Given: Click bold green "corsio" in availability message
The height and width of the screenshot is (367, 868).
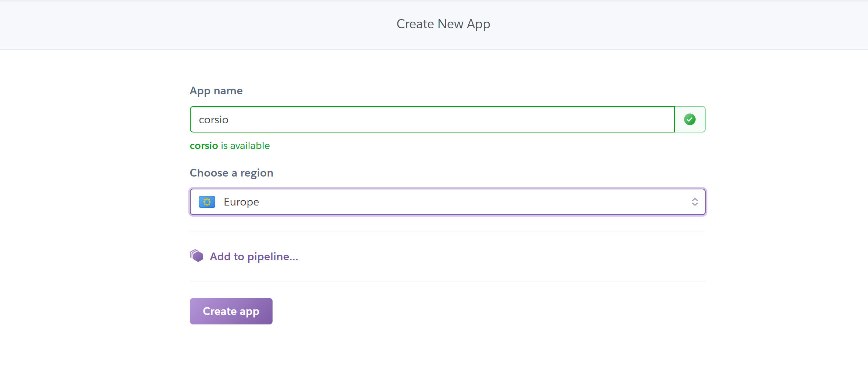Looking at the screenshot, I should click(204, 146).
